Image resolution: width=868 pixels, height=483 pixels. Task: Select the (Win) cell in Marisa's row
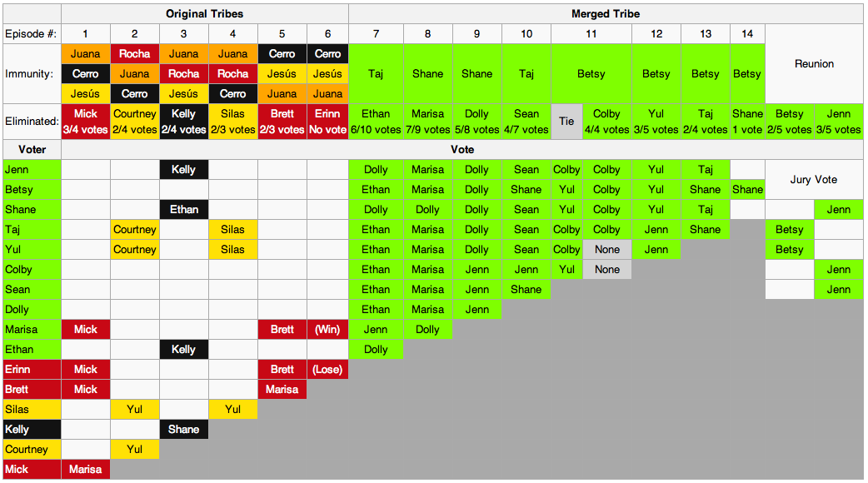327,329
